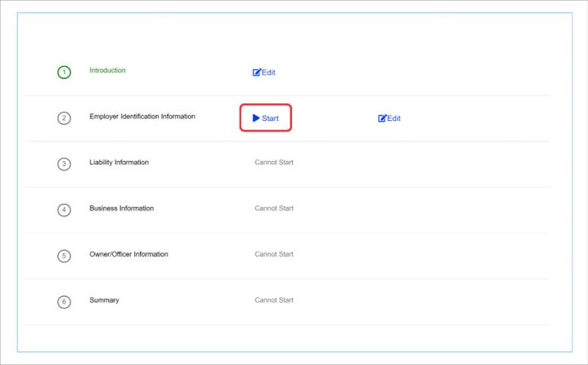Click the step 1 circle icon
Image resolution: width=588 pixels, height=365 pixels.
tap(65, 73)
